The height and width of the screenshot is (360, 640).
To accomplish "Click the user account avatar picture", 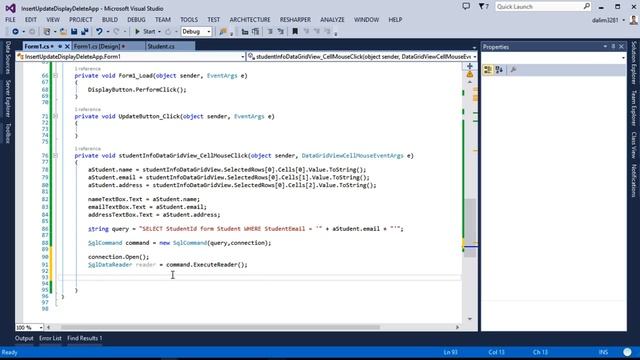I will coord(634,20).
